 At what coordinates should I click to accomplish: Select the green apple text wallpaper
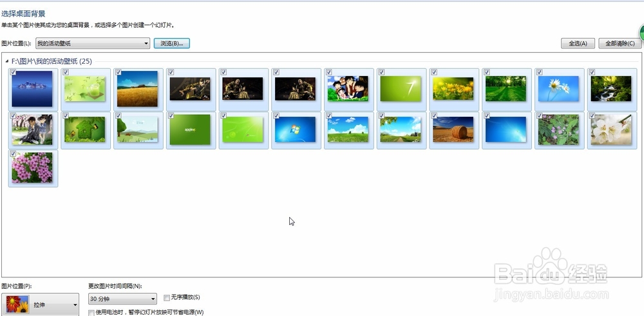(190, 130)
